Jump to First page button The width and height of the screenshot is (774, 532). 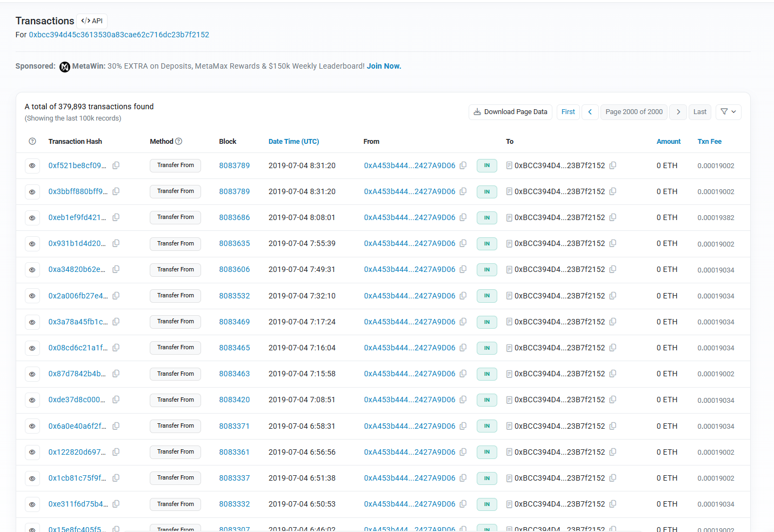(x=568, y=112)
